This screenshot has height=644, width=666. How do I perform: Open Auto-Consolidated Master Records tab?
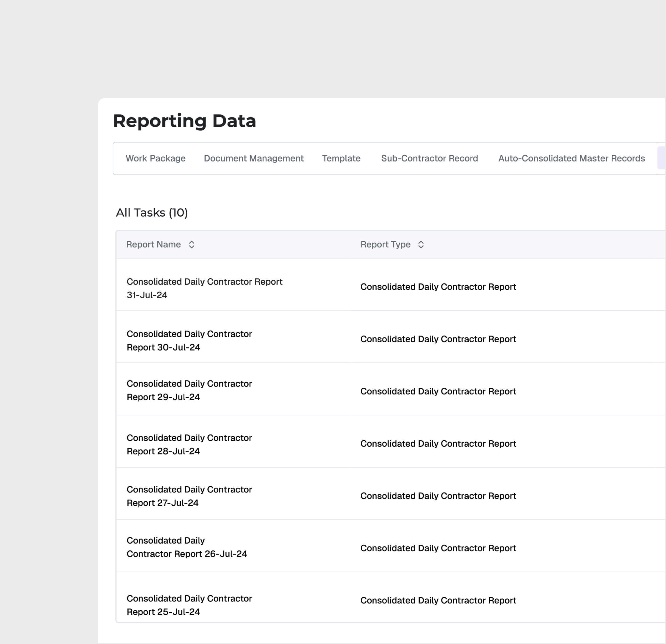tap(571, 158)
